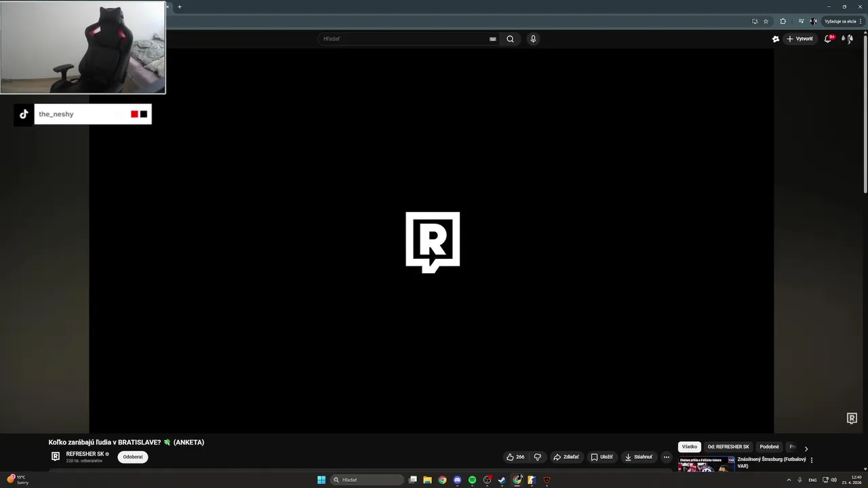This screenshot has width=868, height=488.
Task: Click the TikTok logo in overlay
Action: [x=24, y=114]
